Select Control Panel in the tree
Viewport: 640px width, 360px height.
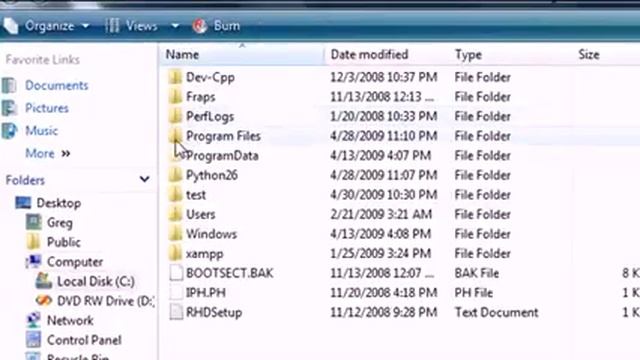84,340
